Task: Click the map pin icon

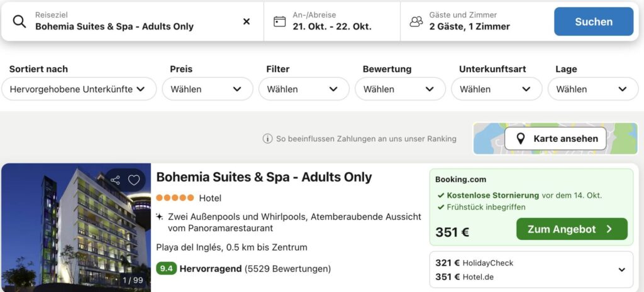Action: click(520, 139)
